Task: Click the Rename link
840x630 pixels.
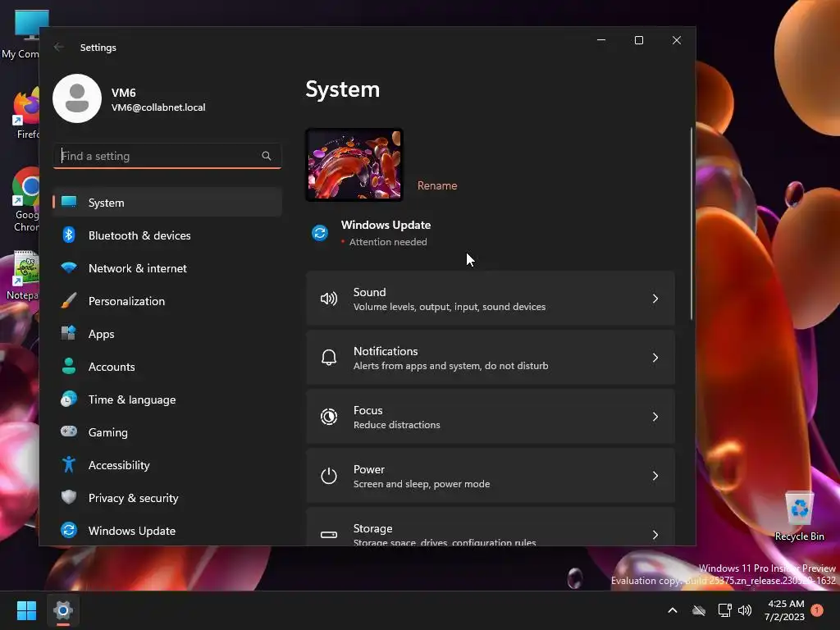Action: (437, 185)
